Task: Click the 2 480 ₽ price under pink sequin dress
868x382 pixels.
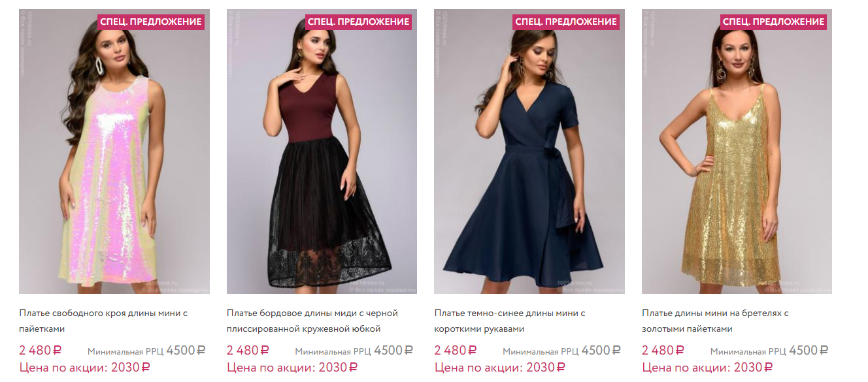Action: click(x=41, y=351)
